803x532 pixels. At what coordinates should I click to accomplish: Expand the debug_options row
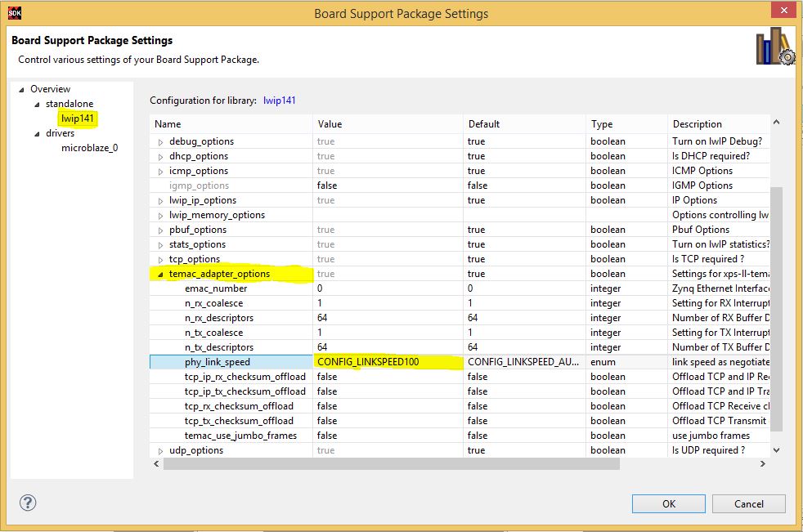[160, 142]
